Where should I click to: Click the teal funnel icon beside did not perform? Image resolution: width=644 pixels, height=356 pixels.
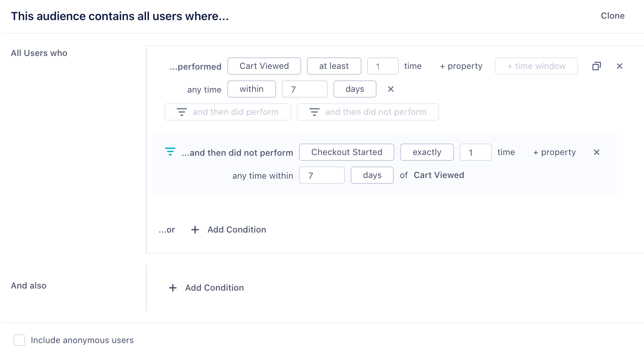[170, 152]
